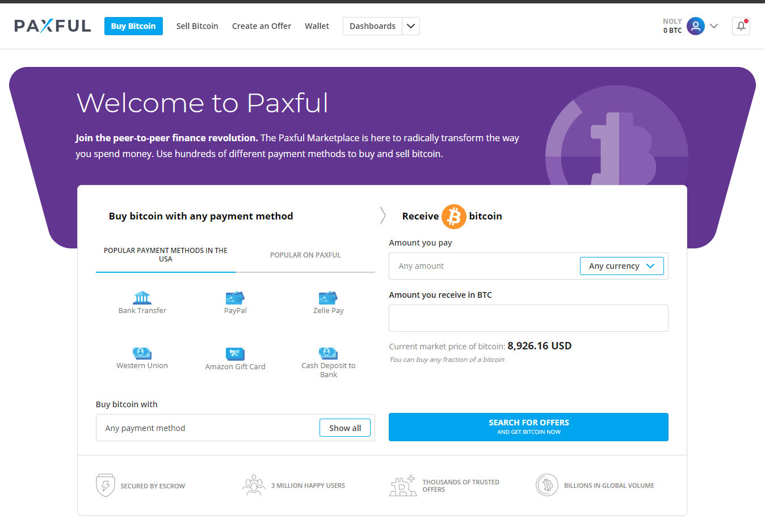
Task: Click the Amount you receive in BTC field
Action: (x=528, y=318)
